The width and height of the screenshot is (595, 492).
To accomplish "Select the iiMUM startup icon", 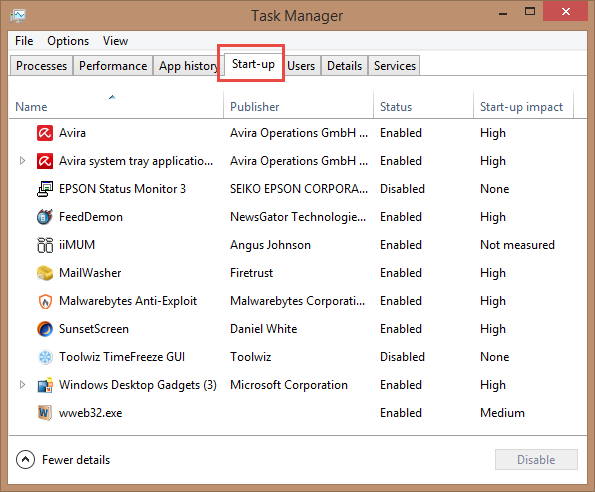I will click(x=45, y=245).
